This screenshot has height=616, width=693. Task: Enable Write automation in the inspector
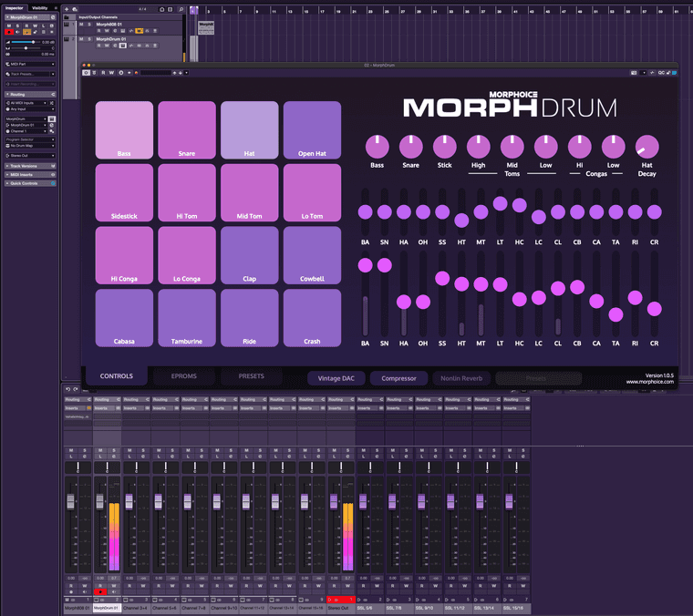35,26
